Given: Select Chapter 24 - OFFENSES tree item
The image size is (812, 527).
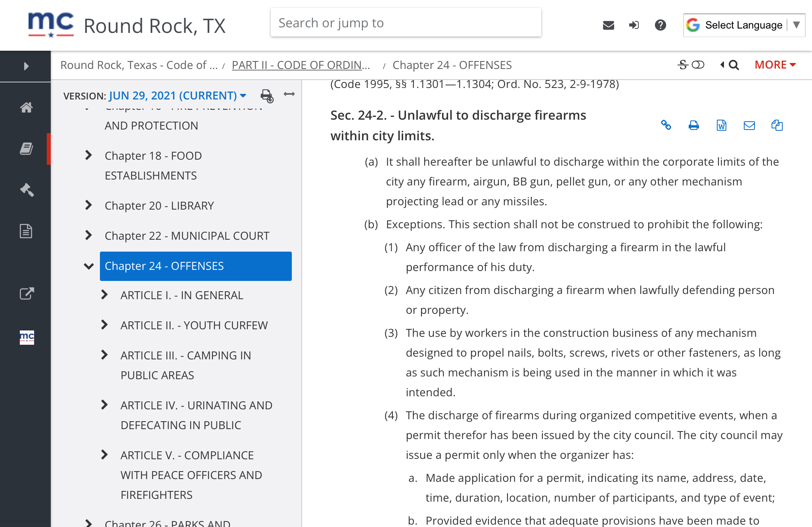Looking at the screenshot, I should pos(196,266).
